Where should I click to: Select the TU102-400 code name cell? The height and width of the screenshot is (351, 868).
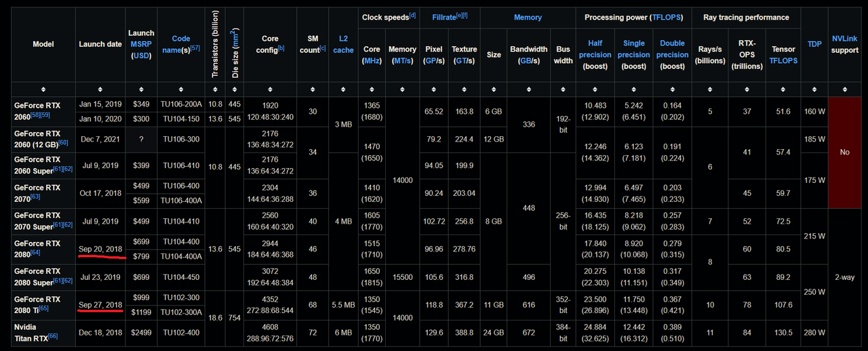(181, 333)
